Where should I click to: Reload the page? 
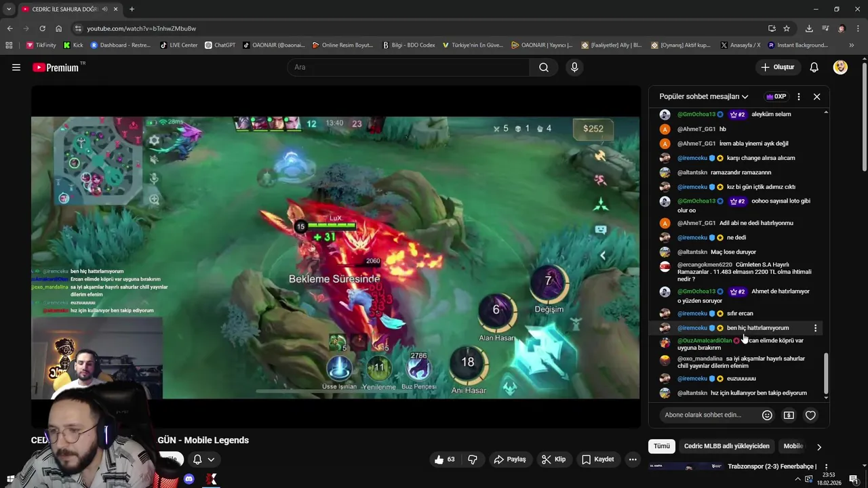tap(42, 28)
